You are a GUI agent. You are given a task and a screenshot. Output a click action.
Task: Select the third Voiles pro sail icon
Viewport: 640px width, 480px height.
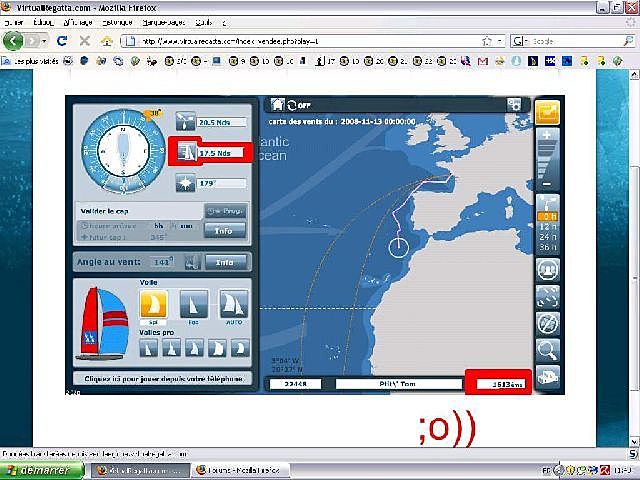(x=194, y=348)
